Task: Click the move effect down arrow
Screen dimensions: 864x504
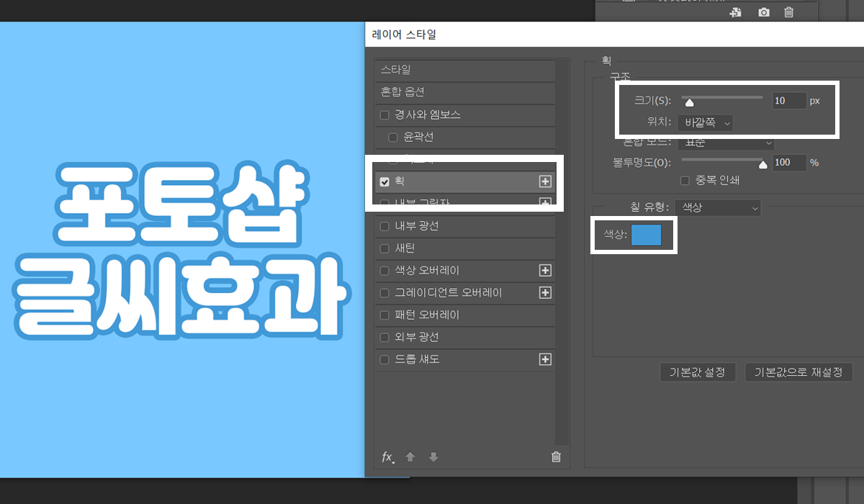Action: 433,456
